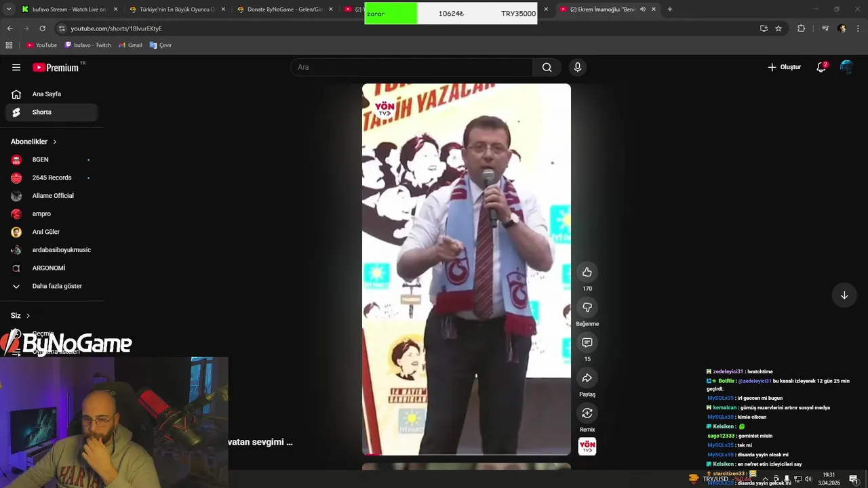Open the YouTube notifications bell
The image size is (868, 488).
[x=821, y=67]
